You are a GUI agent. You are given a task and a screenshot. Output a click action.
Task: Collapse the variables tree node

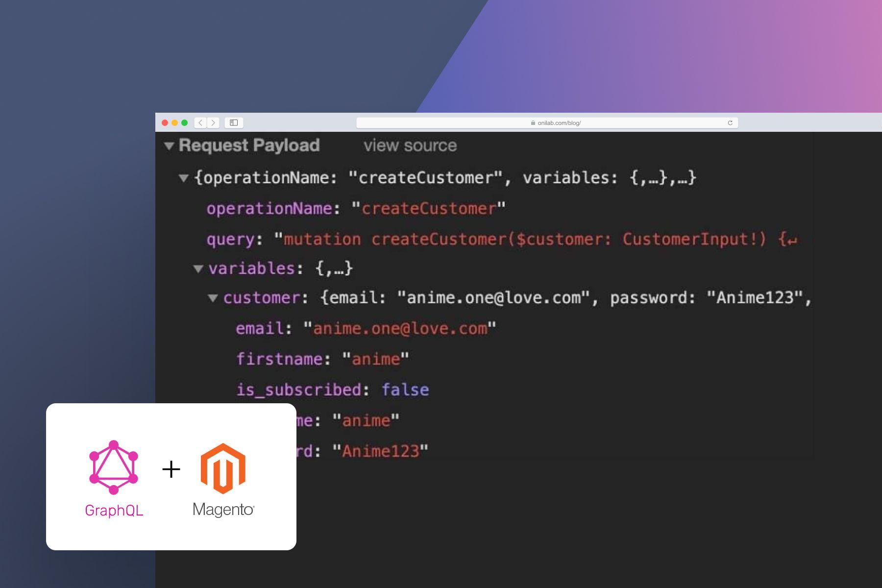pos(198,269)
